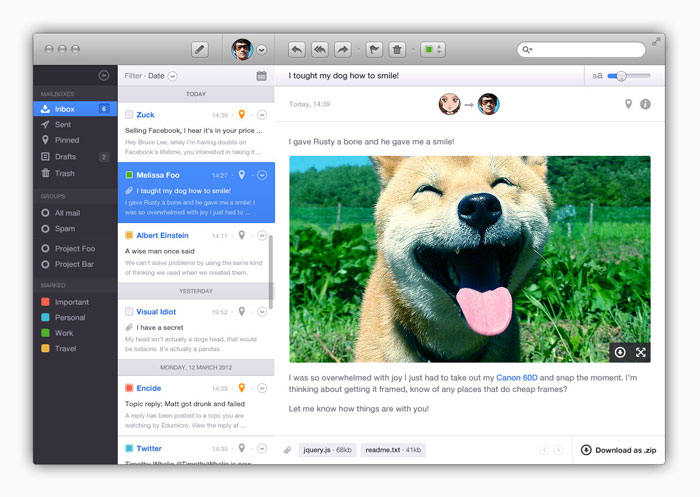Toggle the checkbox beside Albert Einstein
Image resolution: width=700 pixels, height=497 pixels.
129,235
